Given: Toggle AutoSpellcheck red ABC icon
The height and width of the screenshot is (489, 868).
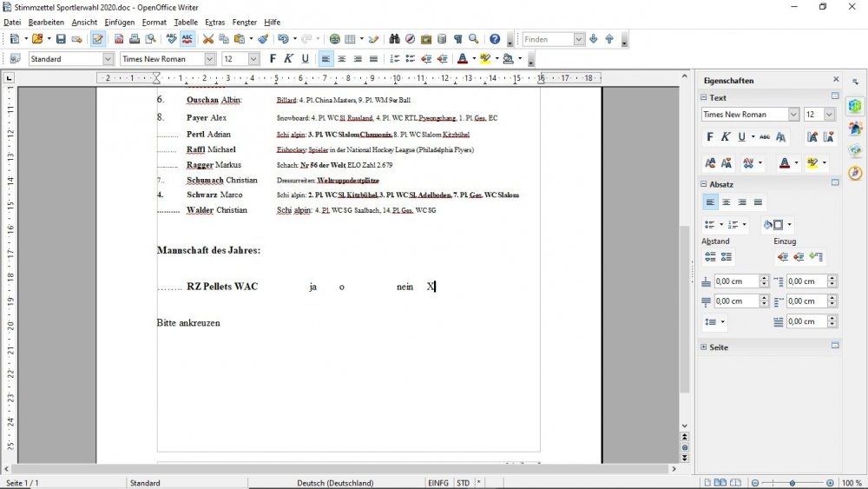Looking at the screenshot, I should 187,39.
